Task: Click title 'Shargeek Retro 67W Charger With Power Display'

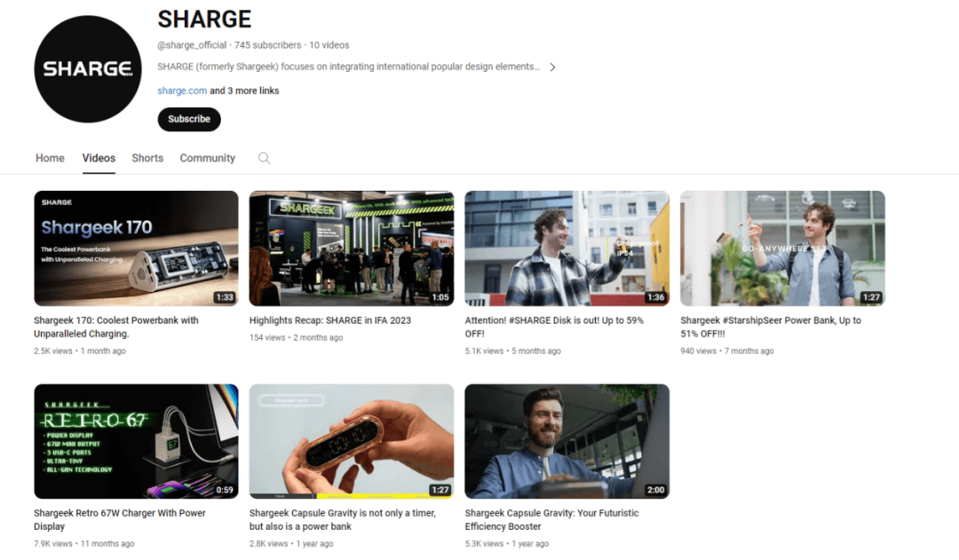Action: (x=120, y=520)
